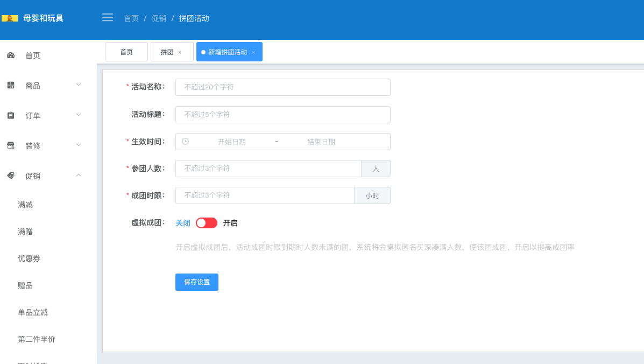Select 开启 label for virtual group
This screenshot has width=644, height=364.
(x=230, y=223)
